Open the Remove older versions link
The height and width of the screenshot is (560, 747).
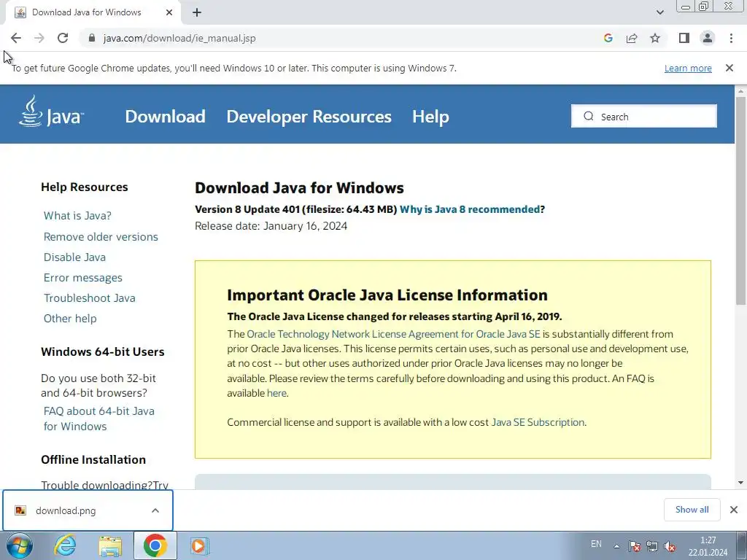pos(101,237)
